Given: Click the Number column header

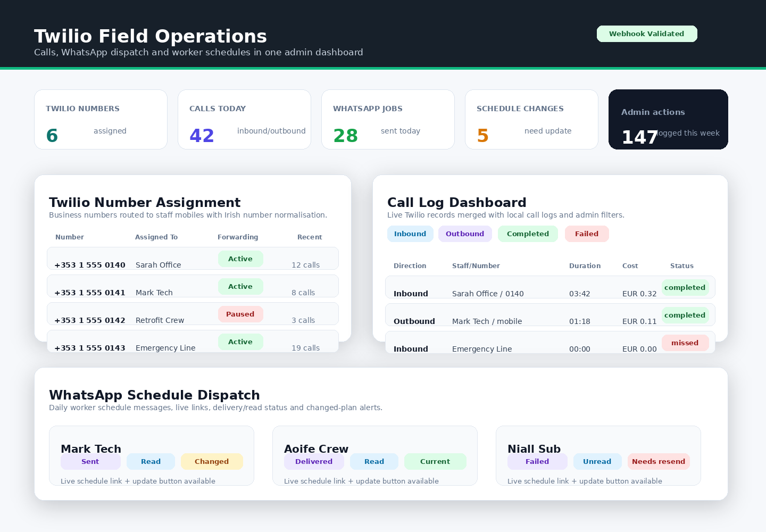Looking at the screenshot, I should [x=70, y=237].
